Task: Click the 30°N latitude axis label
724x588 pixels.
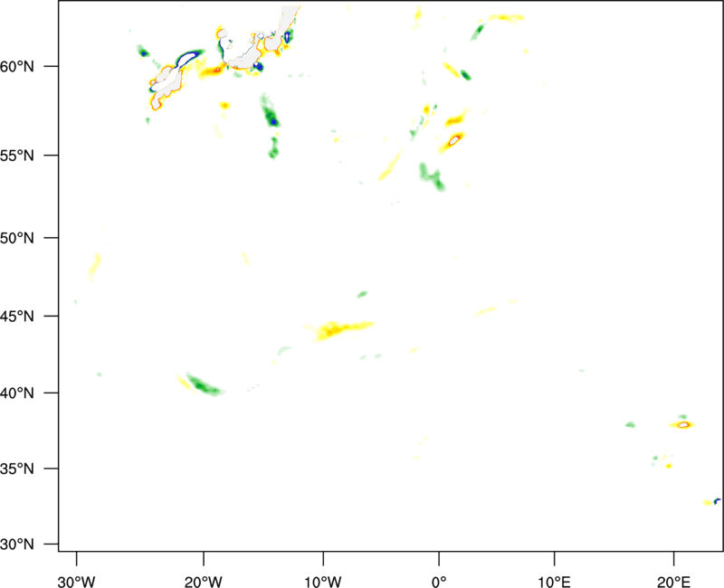Action: pos(17,545)
